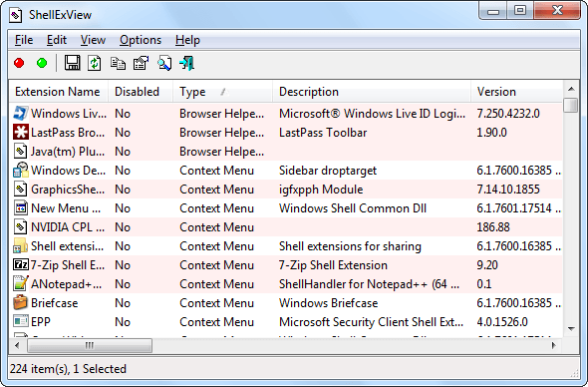
Task: Click the Find magnifier toolbar icon
Action: pos(164,63)
